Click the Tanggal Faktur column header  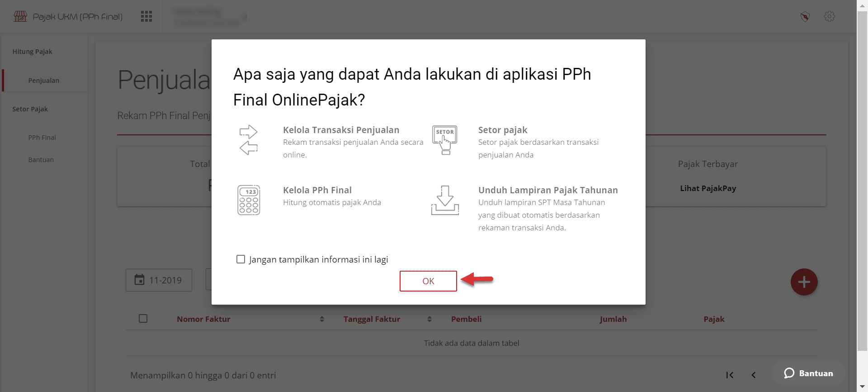[x=372, y=319]
